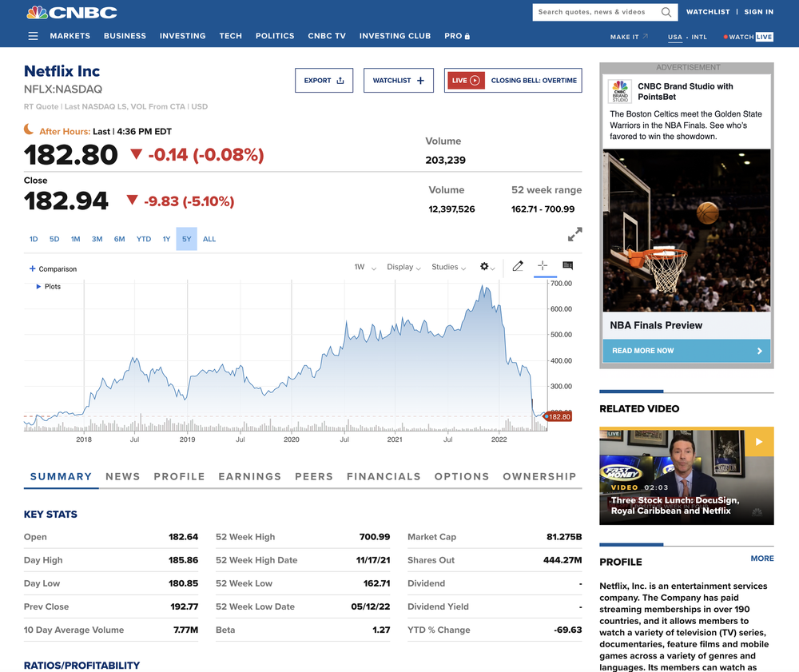
Task: Click the Market Cap value 81.275B
Action: click(x=563, y=536)
